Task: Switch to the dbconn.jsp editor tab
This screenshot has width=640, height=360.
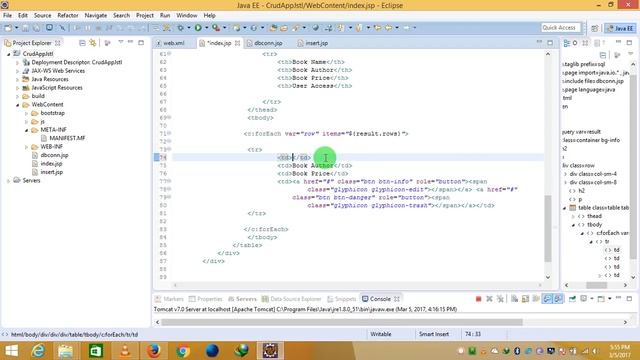Action: point(267,43)
